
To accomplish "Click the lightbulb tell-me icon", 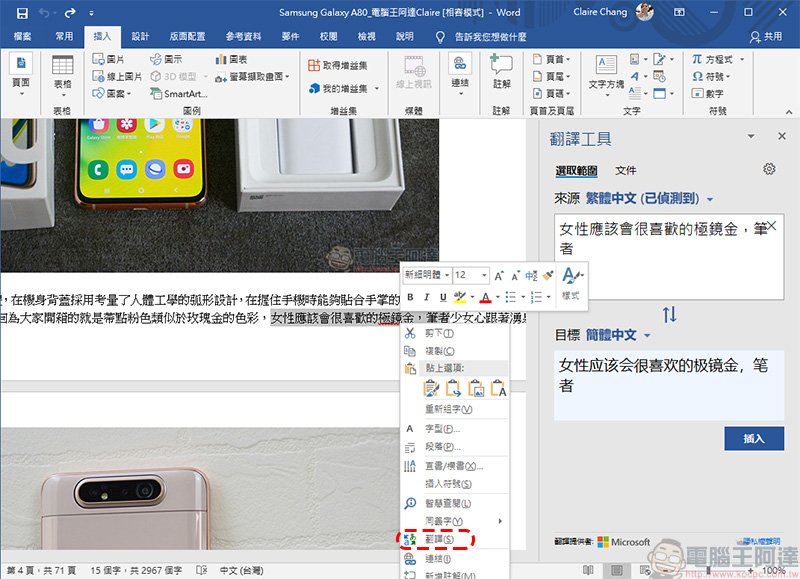I will [440, 37].
